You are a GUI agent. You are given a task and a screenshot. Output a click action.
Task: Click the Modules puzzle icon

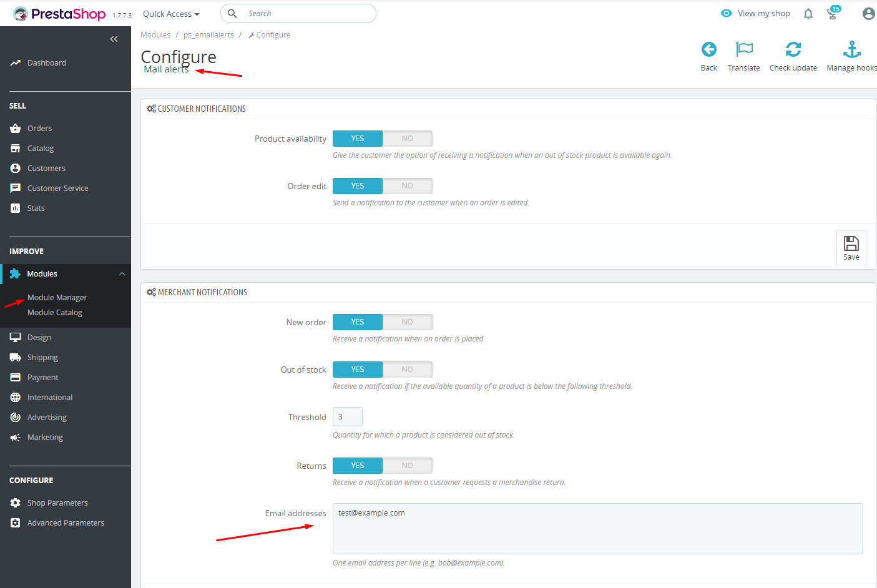click(15, 274)
